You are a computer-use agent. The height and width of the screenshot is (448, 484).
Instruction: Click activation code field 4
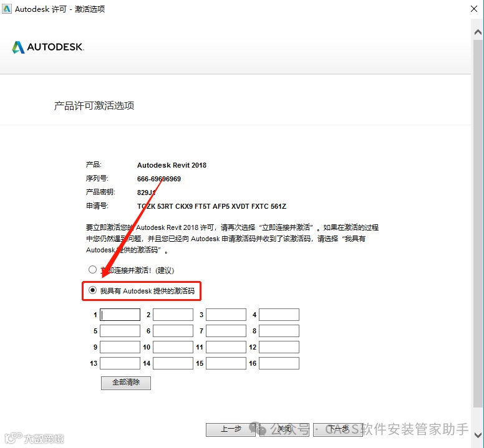click(x=279, y=315)
